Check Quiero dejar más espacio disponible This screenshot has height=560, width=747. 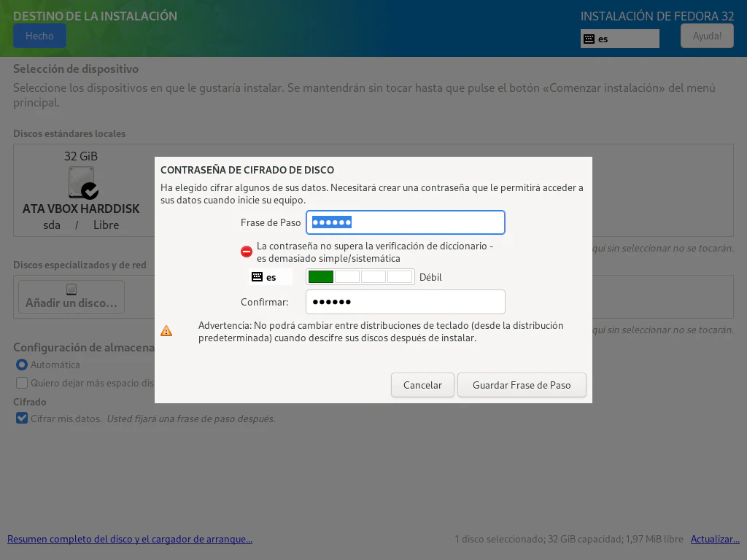tap(22, 383)
